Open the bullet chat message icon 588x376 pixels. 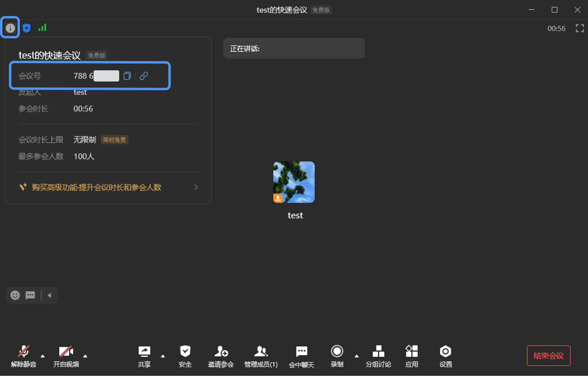[x=30, y=295]
